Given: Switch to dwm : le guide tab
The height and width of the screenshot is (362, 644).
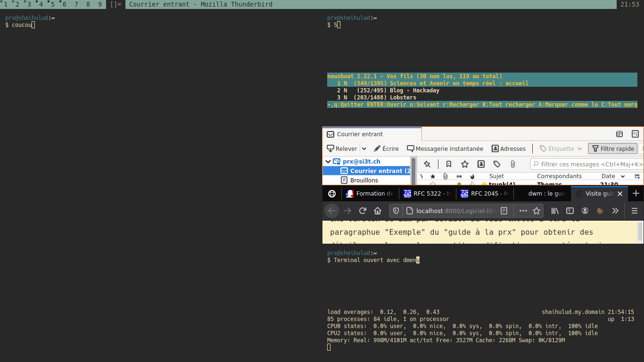Looking at the screenshot, I should [x=542, y=194].
